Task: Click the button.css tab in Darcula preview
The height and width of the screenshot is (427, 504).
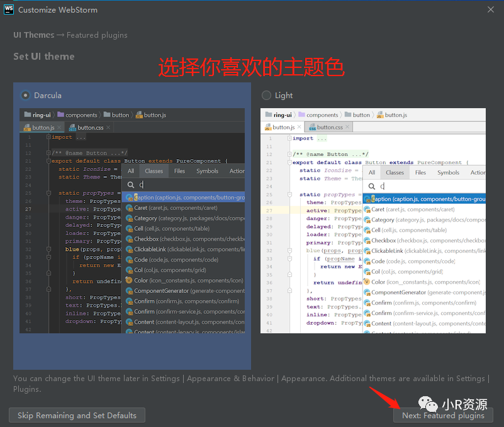Action: point(90,127)
